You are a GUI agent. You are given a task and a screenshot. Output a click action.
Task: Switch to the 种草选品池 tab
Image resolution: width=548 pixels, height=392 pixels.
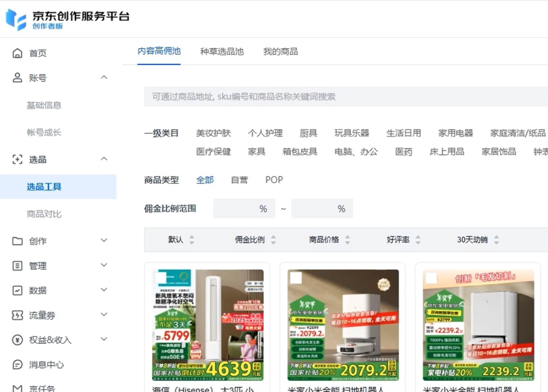[x=222, y=51]
